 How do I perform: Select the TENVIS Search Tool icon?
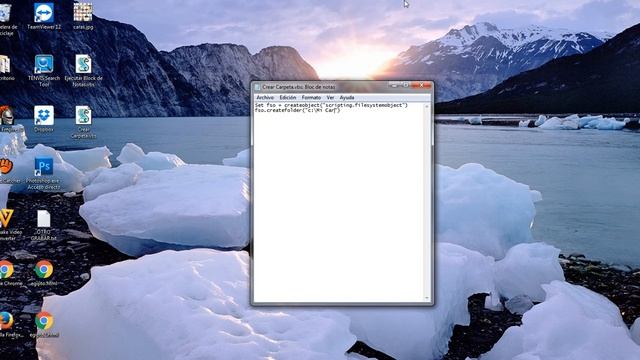44,70
